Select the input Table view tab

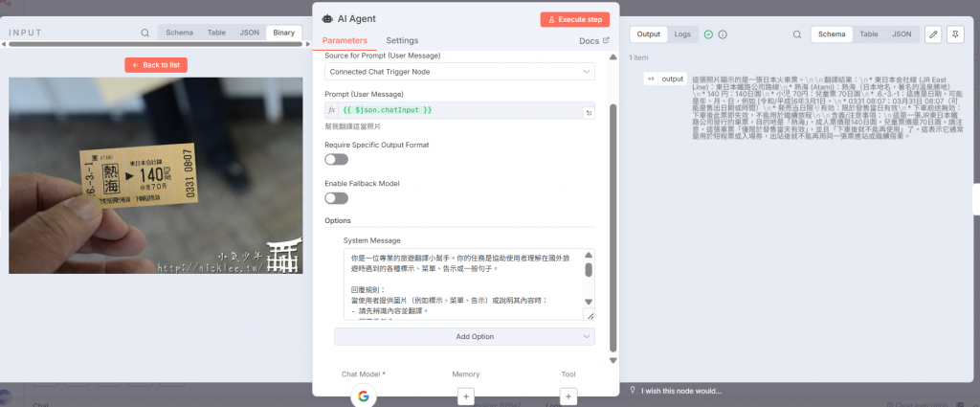(x=216, y=33)
